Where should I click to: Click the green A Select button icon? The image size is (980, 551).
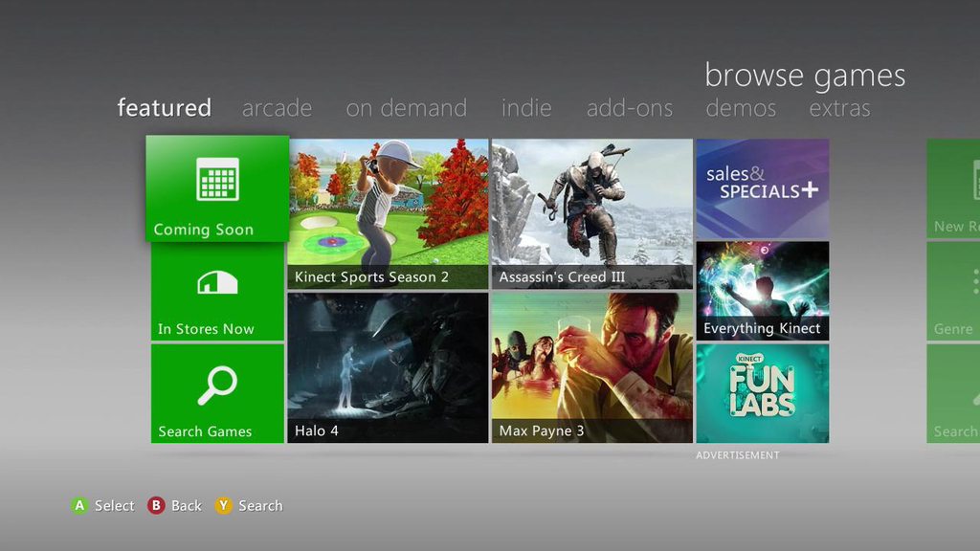tap(79, 505)
